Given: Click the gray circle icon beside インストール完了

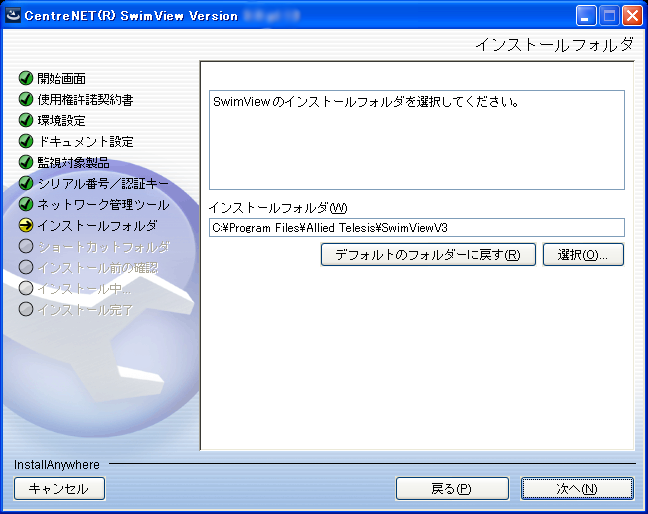Looking at the screenshot, I should pos(26,309).
